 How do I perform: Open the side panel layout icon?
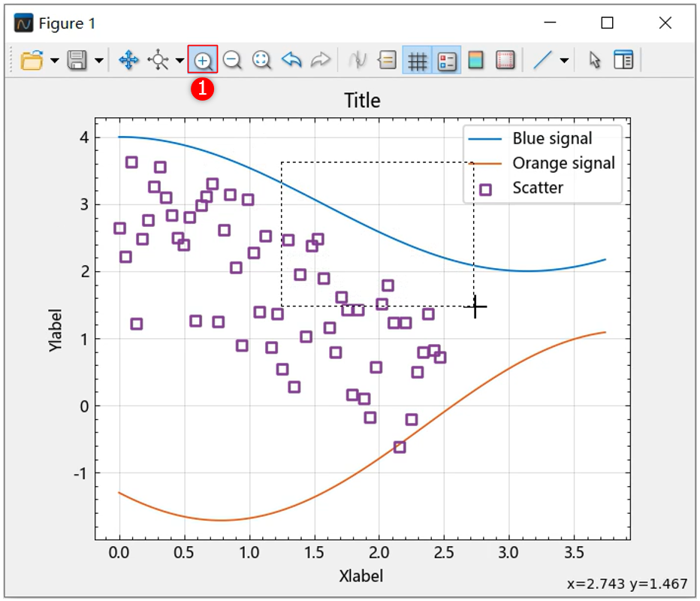(623, 61)
